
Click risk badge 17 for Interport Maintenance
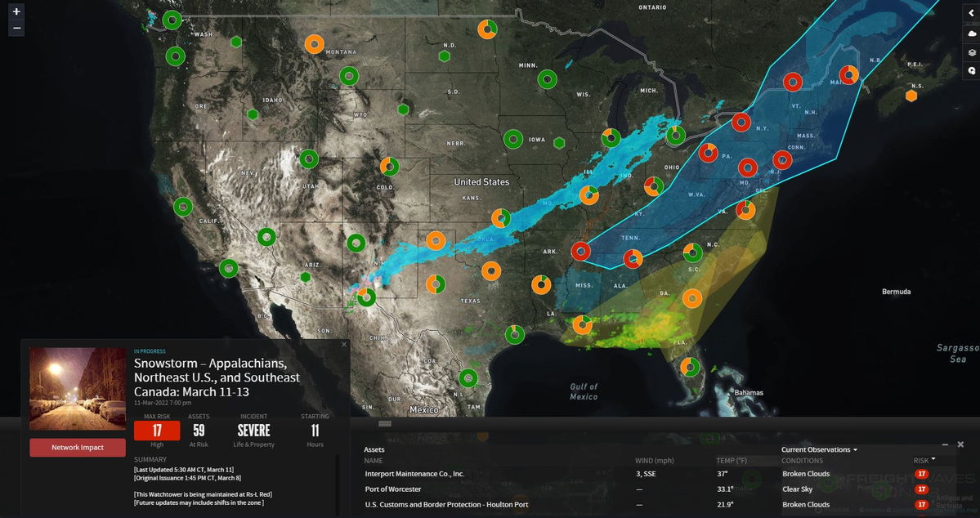click(x=921, y=474)
